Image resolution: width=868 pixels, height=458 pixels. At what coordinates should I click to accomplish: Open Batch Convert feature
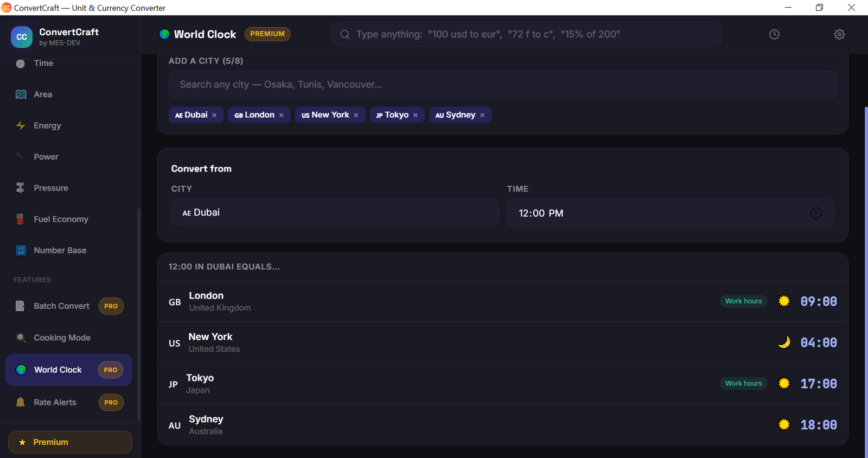(68, 306)
